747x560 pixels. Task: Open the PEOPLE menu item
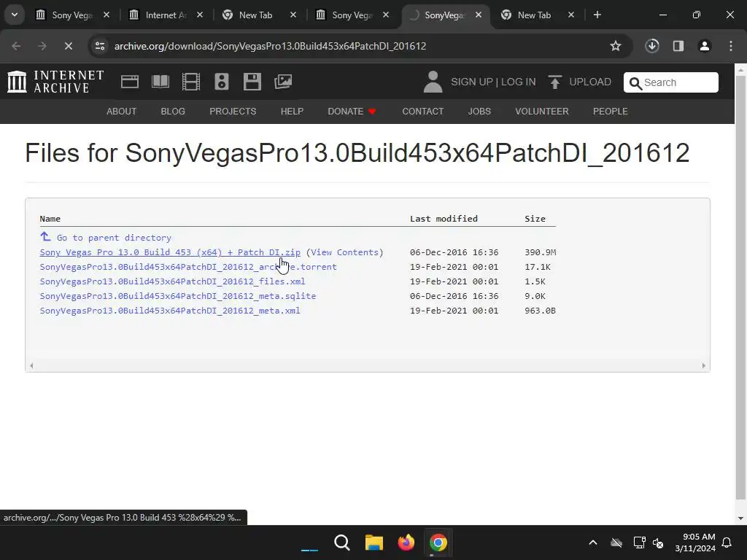[611, 112]
